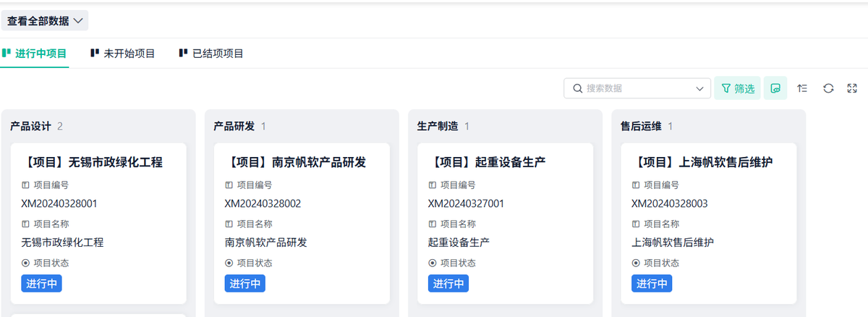Expand the search box dropdown arrow
Viewport: 868px width, 317px height.
[699, 88]
